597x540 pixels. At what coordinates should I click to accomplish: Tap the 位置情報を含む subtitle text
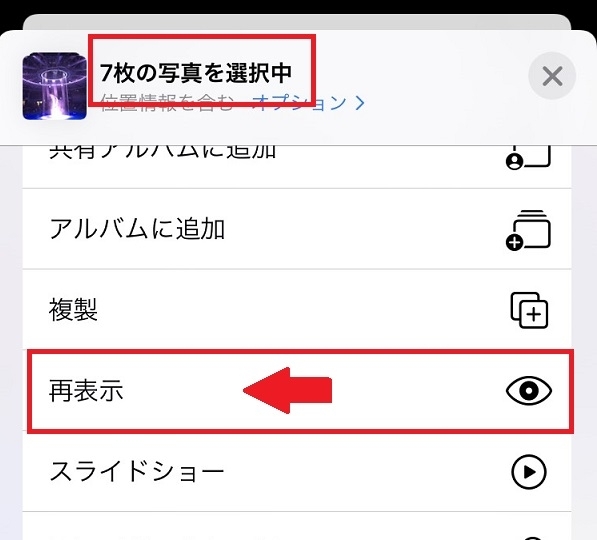(167, 102)
